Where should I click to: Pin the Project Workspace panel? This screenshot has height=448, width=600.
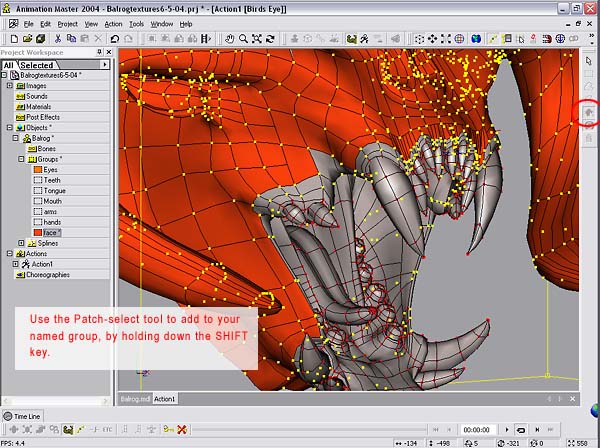pyautogui.click(x=98, y=52)
